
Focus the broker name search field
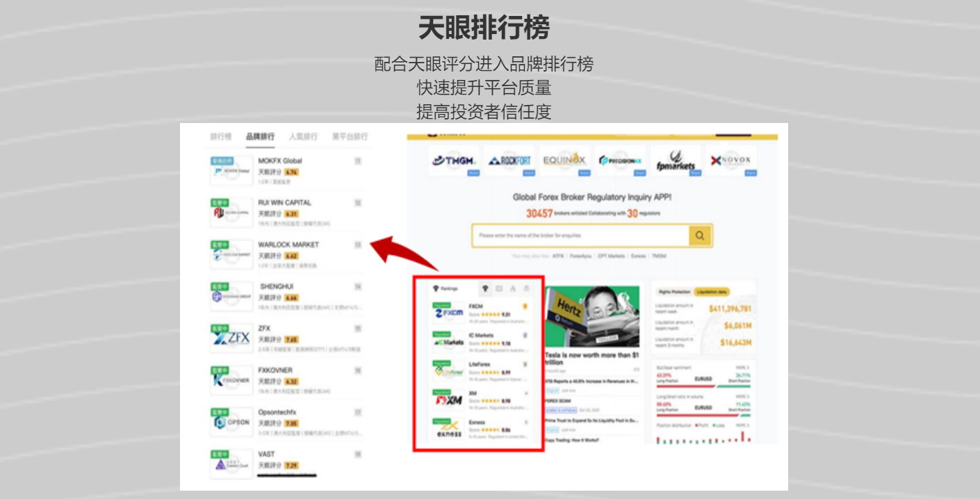click(x=580, y=236)
